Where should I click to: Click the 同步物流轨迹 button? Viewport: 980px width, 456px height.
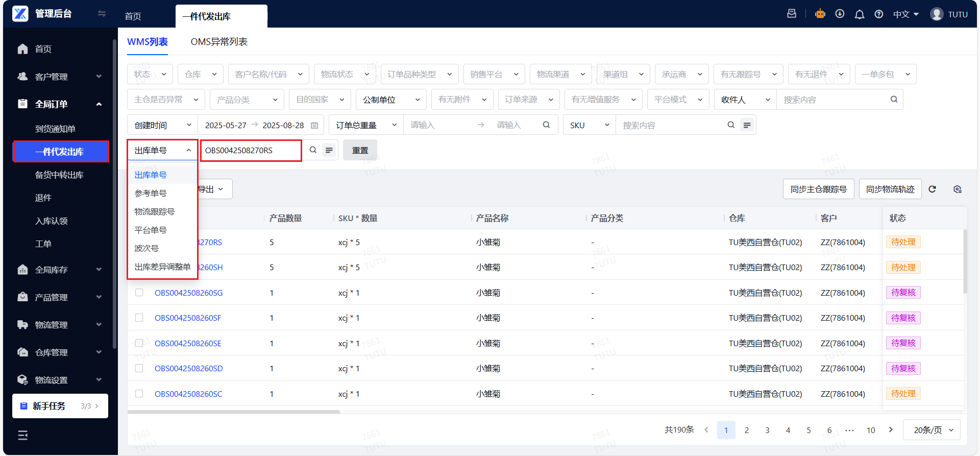890,189
